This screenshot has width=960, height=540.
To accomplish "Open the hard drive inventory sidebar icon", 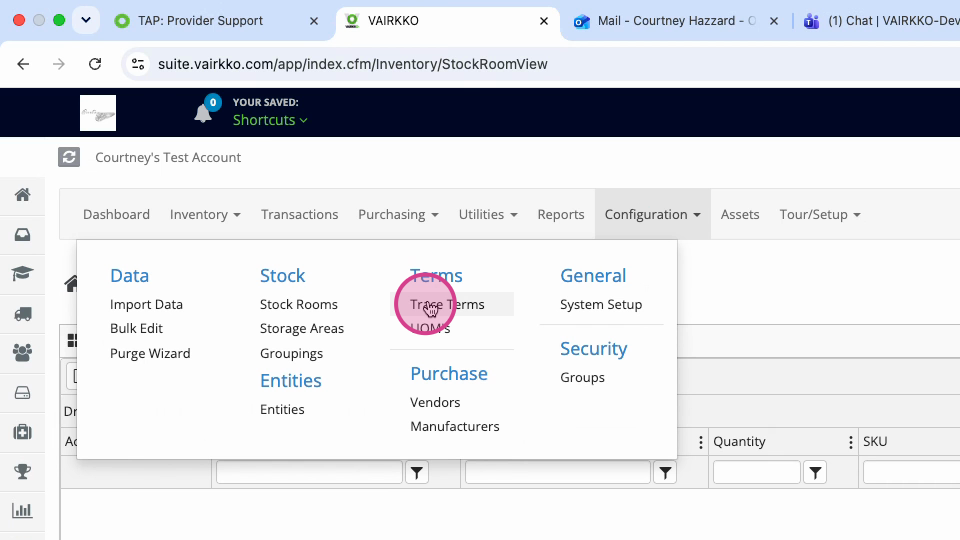I will pyautogui.click(x=23, y=392).
